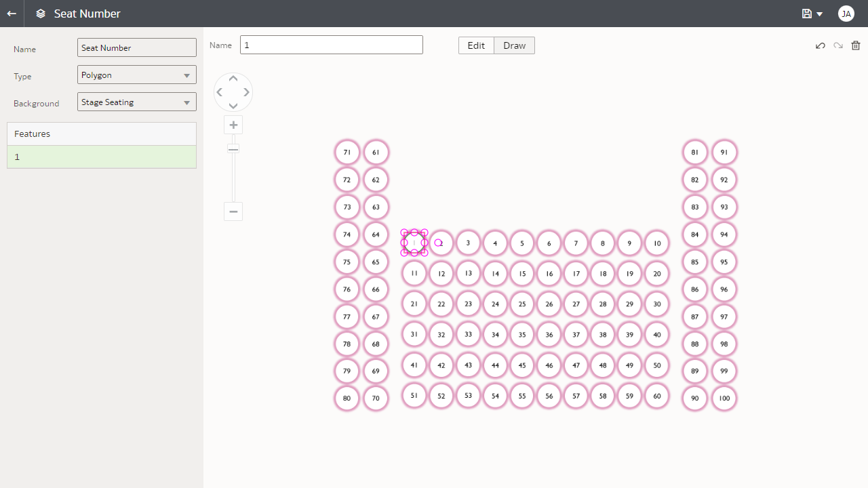Click seat 50 on the seating map
This screenshot has height=488, width=868.
tap(656, 365)
